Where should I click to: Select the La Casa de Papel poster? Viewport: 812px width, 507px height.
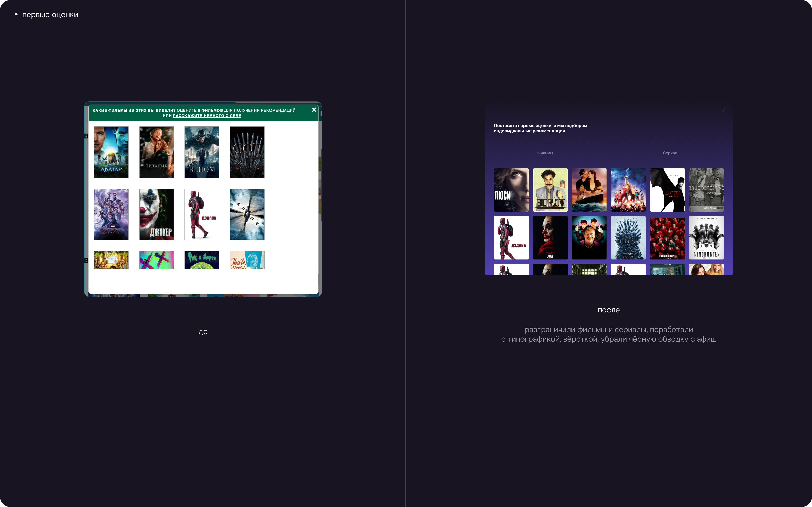point(667,238)
